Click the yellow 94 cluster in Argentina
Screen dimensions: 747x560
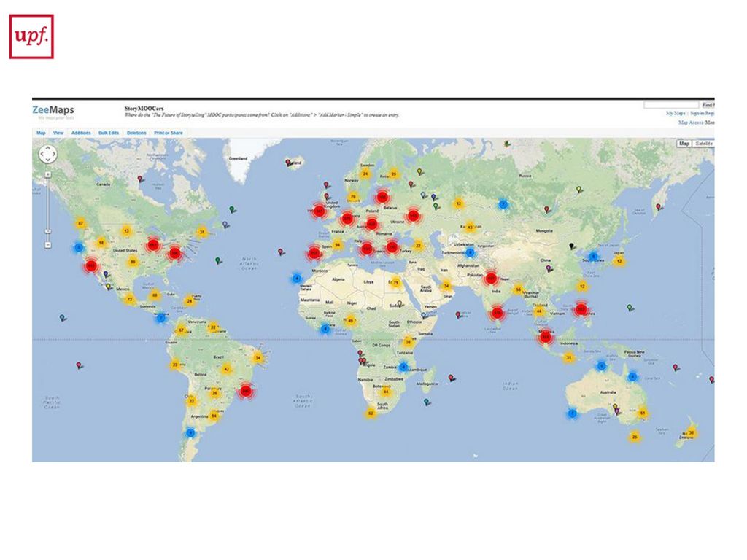click(214, 416)
